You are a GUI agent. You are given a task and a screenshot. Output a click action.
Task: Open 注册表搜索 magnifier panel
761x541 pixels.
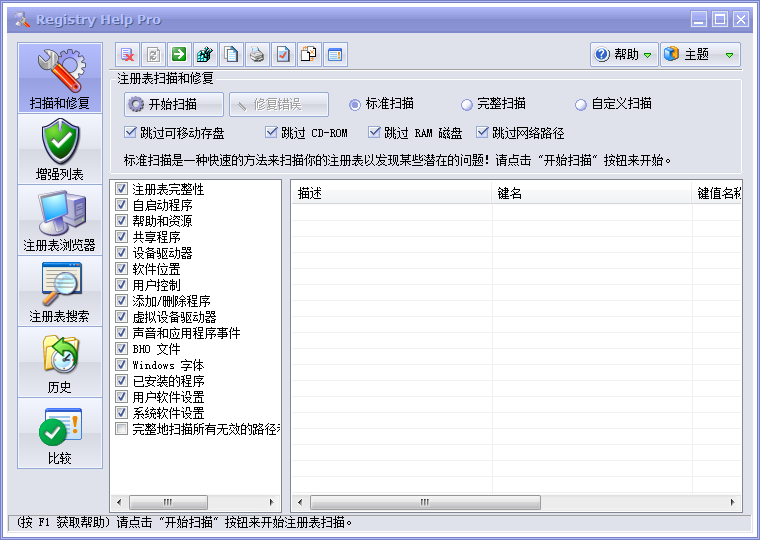(60, 292)
